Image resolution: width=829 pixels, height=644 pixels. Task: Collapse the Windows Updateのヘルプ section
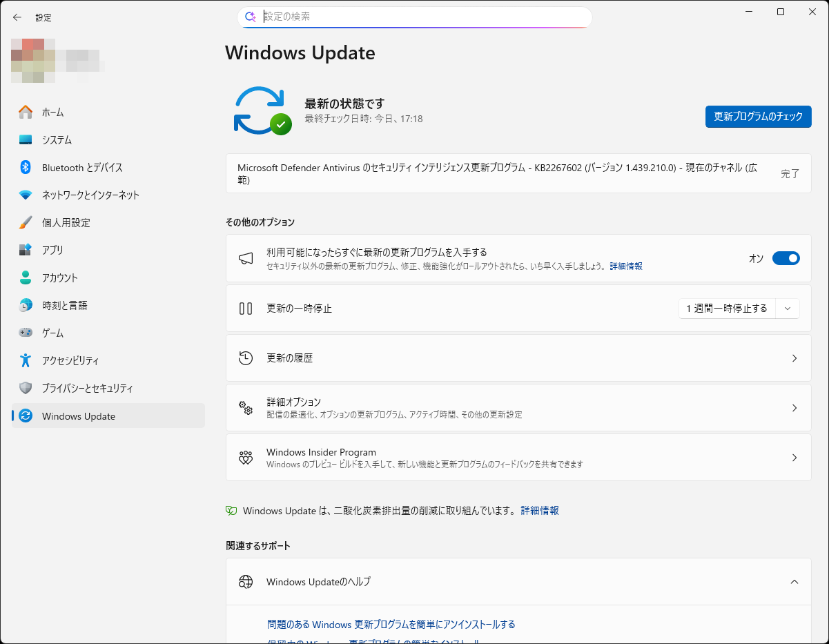[792, 581]
